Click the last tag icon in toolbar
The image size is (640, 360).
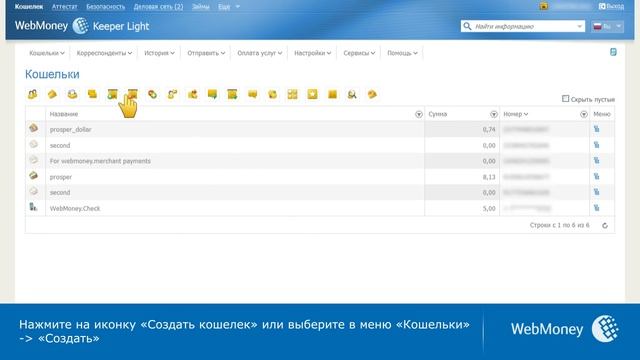point(372,94)
